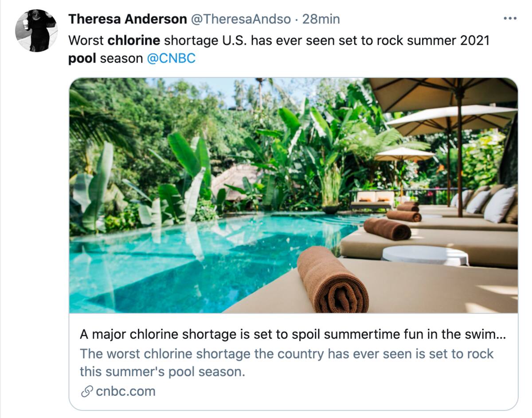This screenshot has height=418, width=532.
Task: Open the @CNBC mention in the tweet
Action: (171, 59)
